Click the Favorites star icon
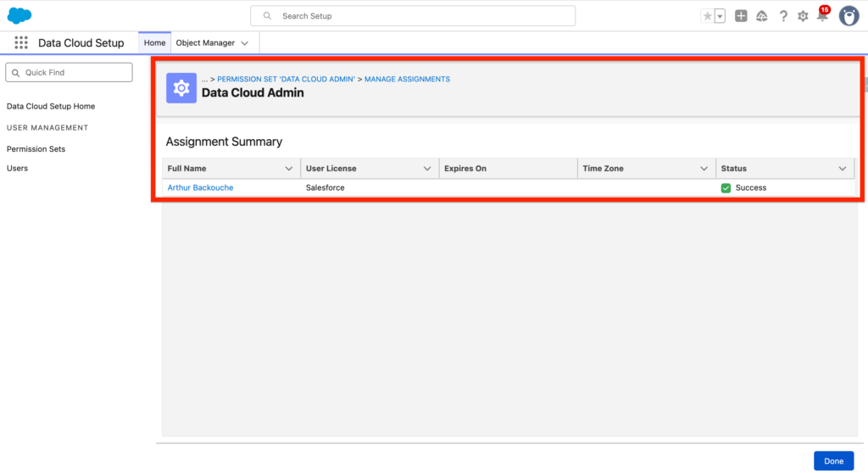This screenshot has width=868, height=473. point(707,16)
